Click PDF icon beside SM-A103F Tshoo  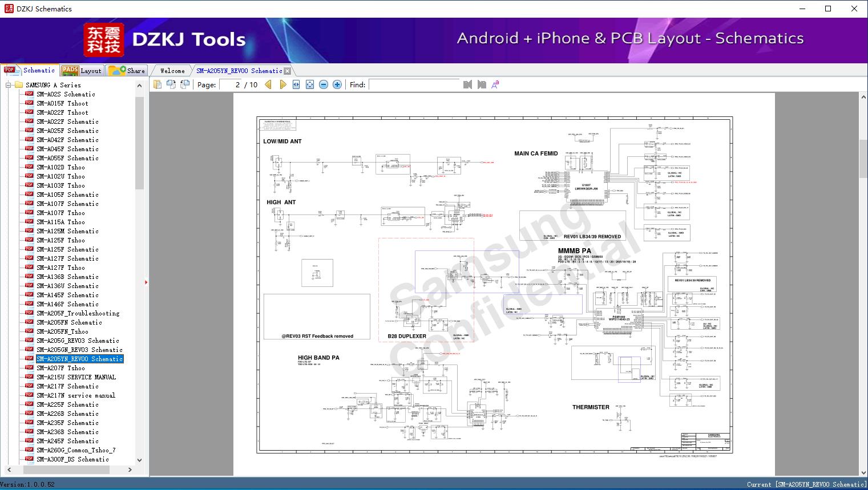29,185
